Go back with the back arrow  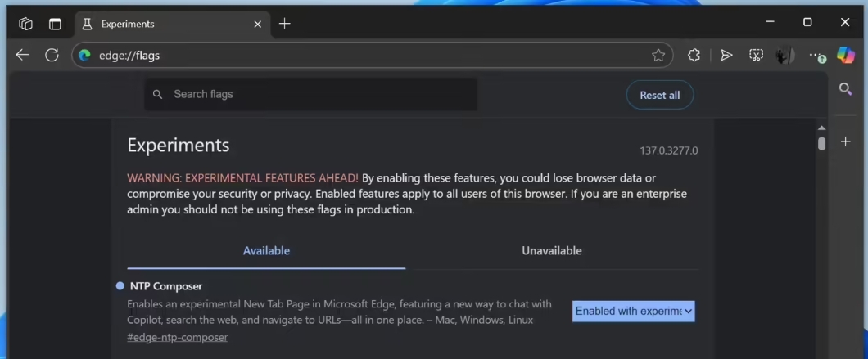22,55
